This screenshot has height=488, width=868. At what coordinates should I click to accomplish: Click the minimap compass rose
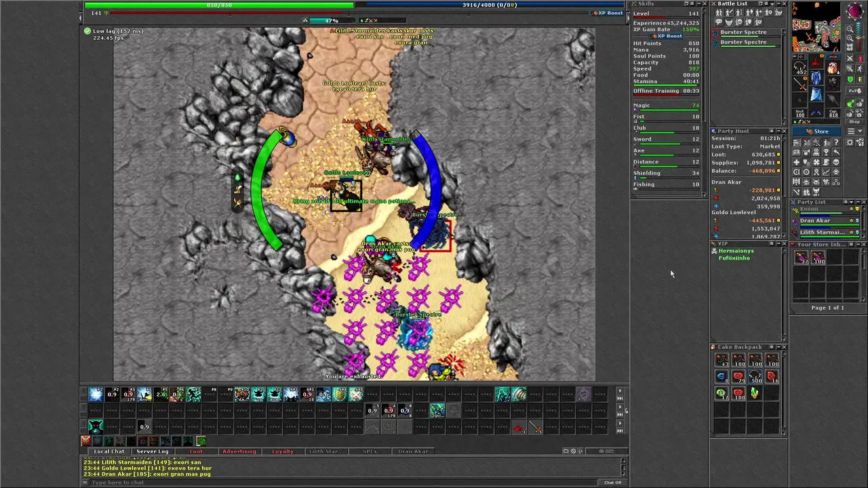[x=854, y=10]
